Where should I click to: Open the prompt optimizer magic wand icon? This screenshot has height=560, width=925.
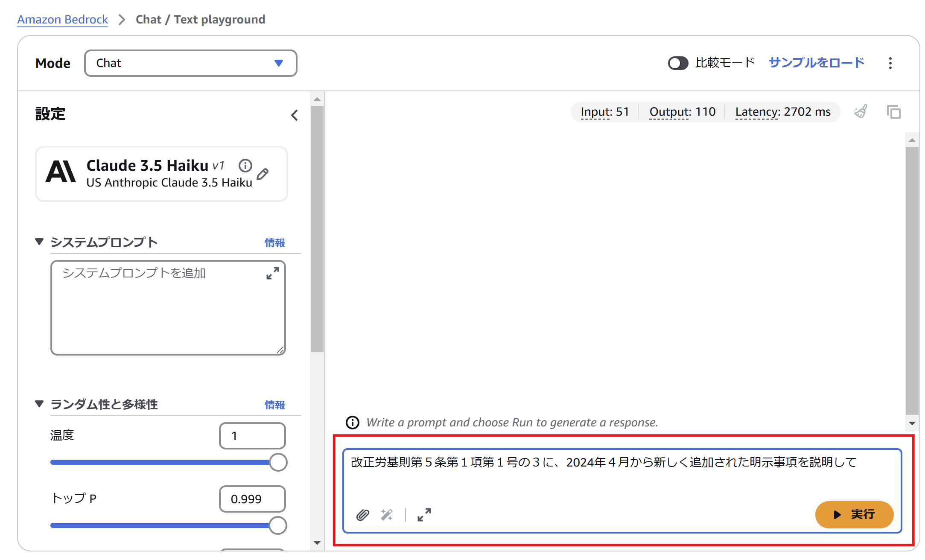387,515
